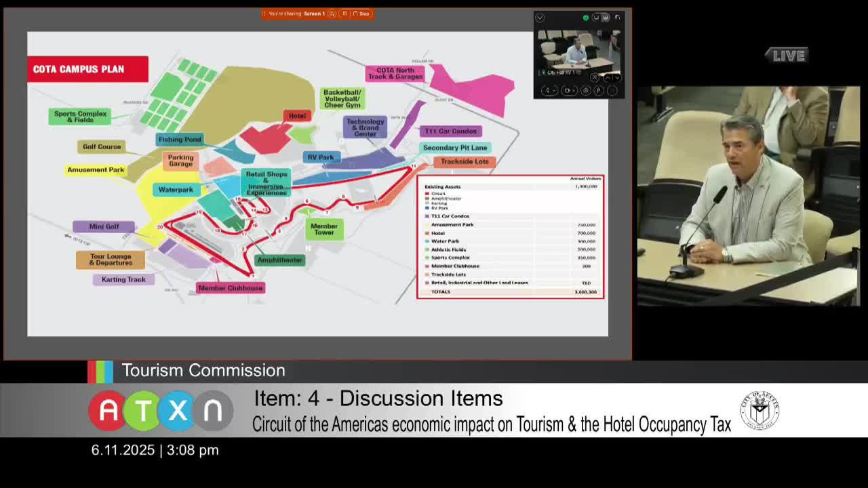The image size is (868, 488).
Task: Click the TOTALS row in the table
Action: pos(510,291)
